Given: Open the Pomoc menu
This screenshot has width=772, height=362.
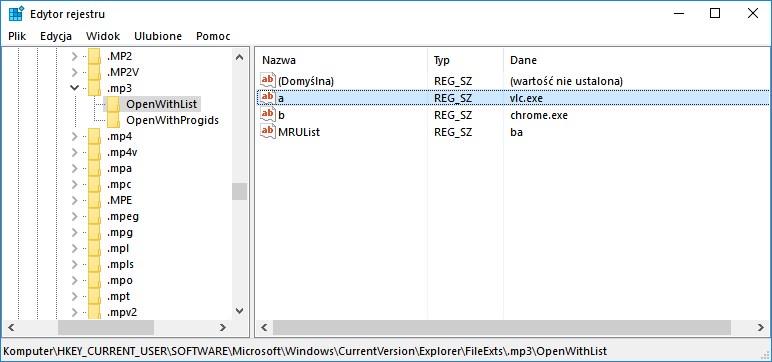Looking at the screenshot, I should (213, 36).
